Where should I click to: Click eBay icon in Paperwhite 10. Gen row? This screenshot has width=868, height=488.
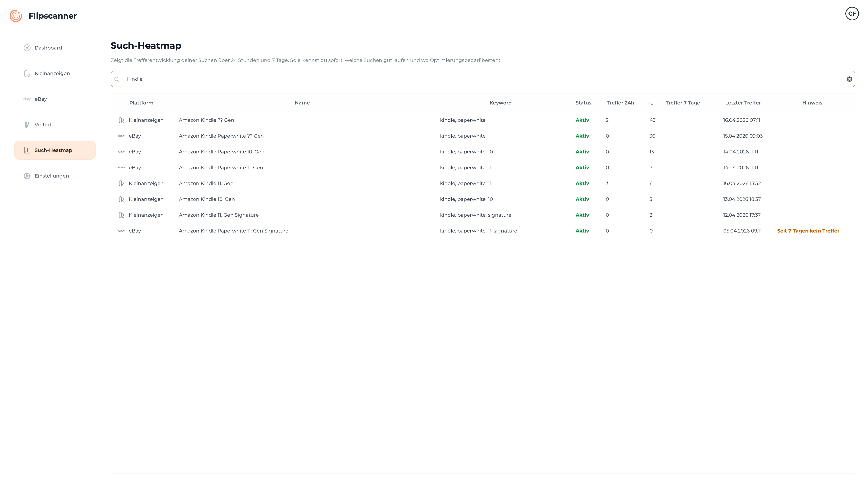tap(122, 152)
